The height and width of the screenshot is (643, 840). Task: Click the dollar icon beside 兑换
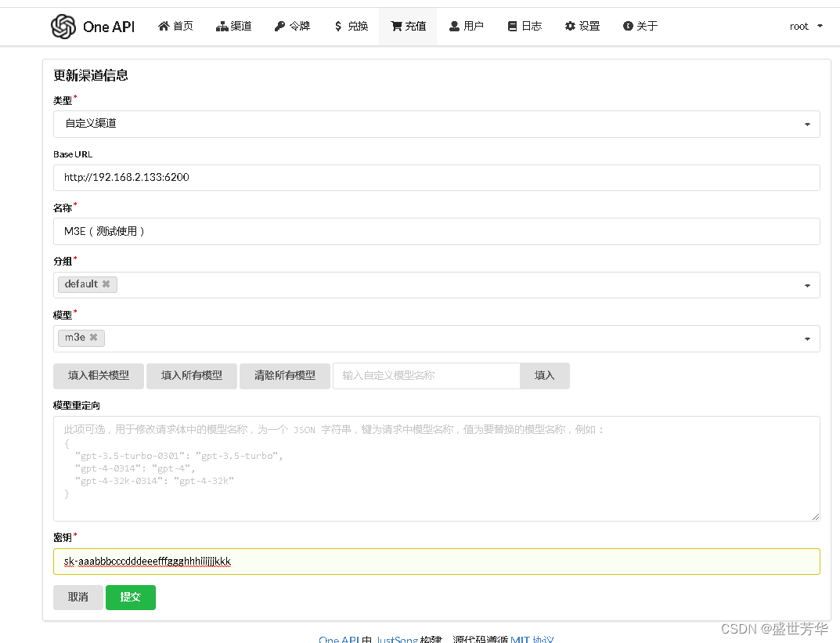click(337, 25)
